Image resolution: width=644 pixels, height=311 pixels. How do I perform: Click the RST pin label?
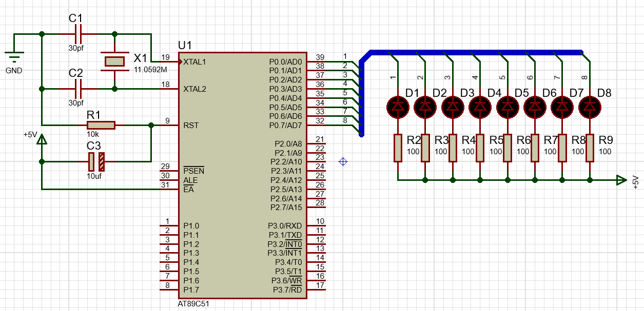click(x=190, y=126)
